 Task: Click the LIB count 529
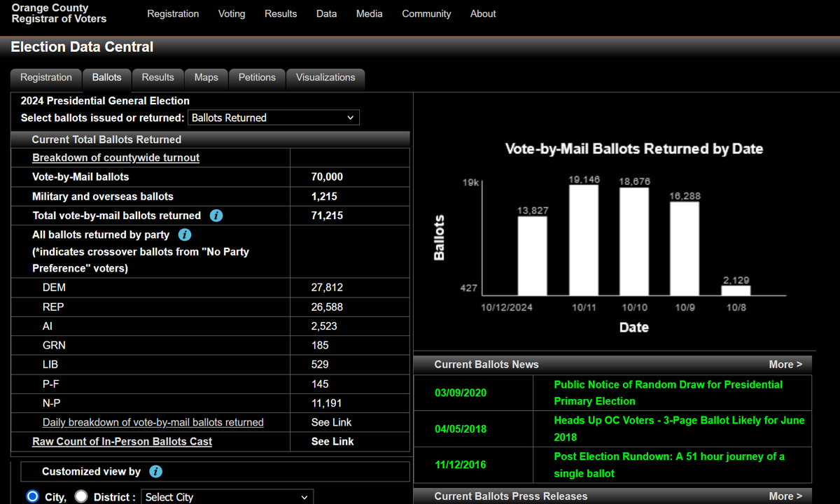pos(320,365)
